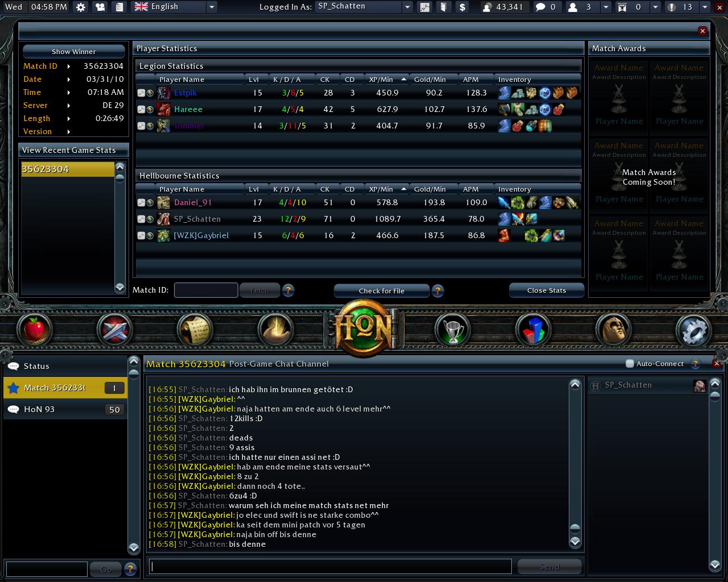Click the XP/Min sort arrow in Legion Statistics

[404, 79]
